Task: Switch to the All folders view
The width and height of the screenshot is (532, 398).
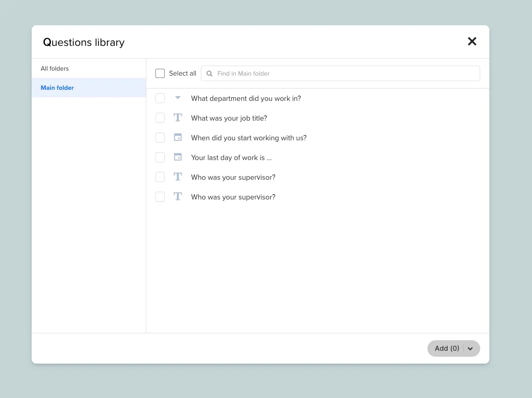Action: [x=55, y=68]
